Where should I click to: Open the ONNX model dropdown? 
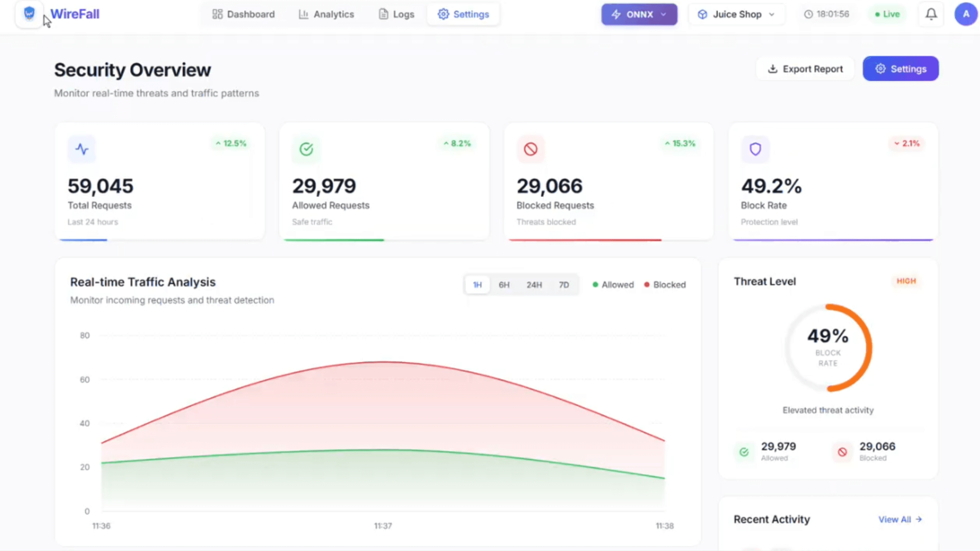tap(664, 14)
